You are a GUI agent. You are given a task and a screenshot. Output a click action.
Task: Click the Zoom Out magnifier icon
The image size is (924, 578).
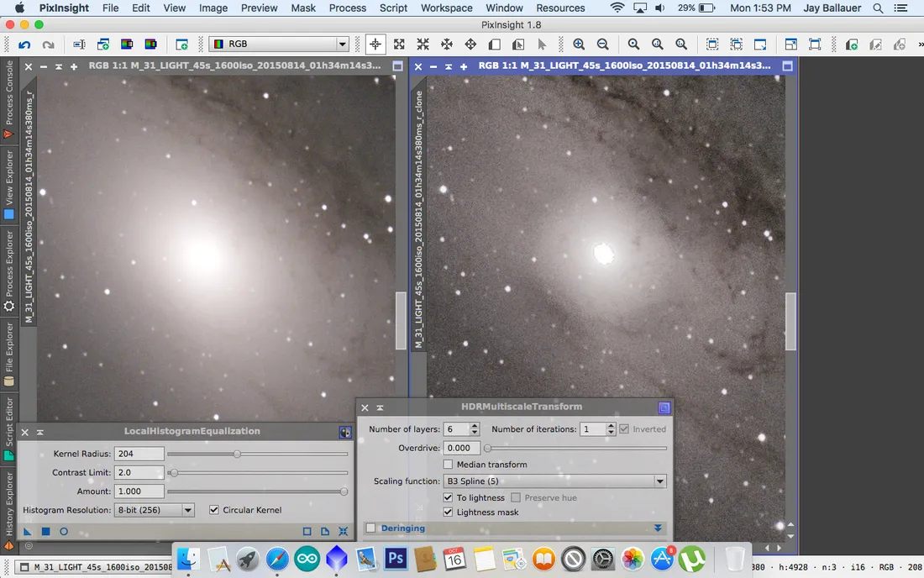[602, 45]
